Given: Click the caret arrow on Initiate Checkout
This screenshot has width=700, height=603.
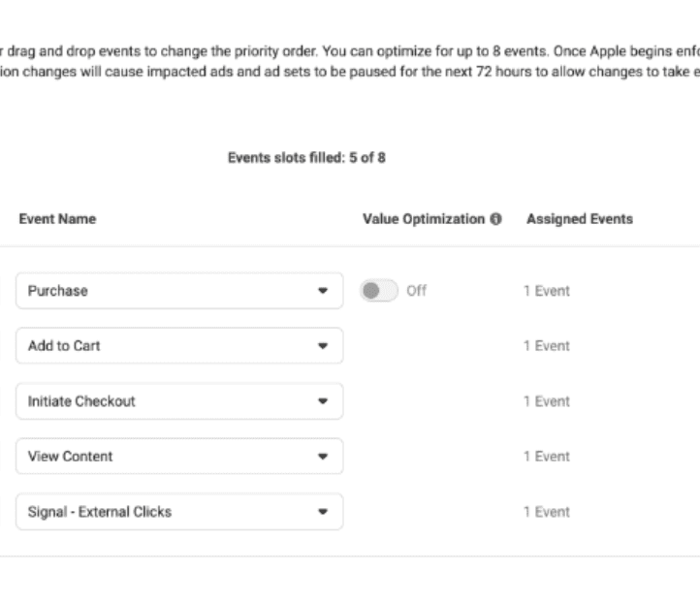Looking at the screenshot, I should coord(323,401).
